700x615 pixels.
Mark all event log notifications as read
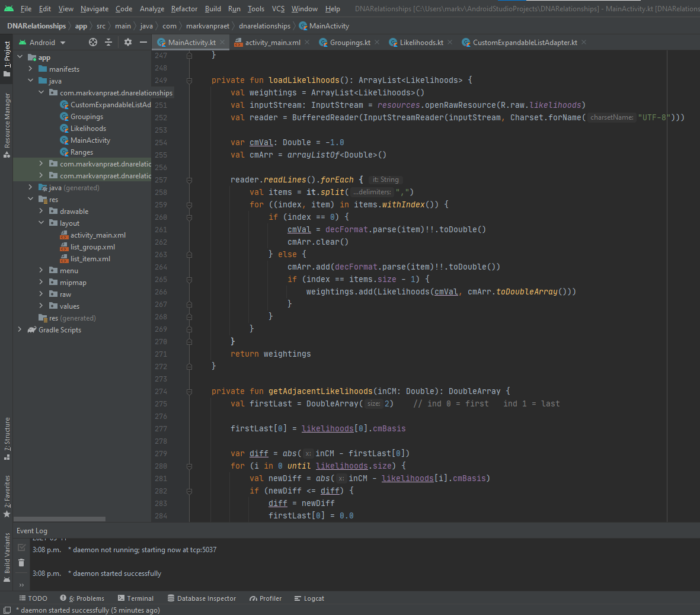pyautogui.click(x=21, y=547)
